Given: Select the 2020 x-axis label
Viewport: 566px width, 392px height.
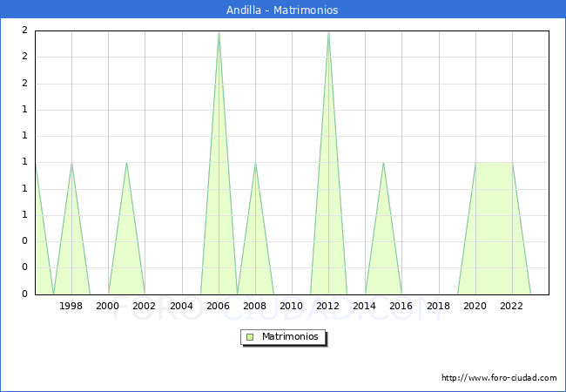Looking at the screenshot, I should point(475,306).
